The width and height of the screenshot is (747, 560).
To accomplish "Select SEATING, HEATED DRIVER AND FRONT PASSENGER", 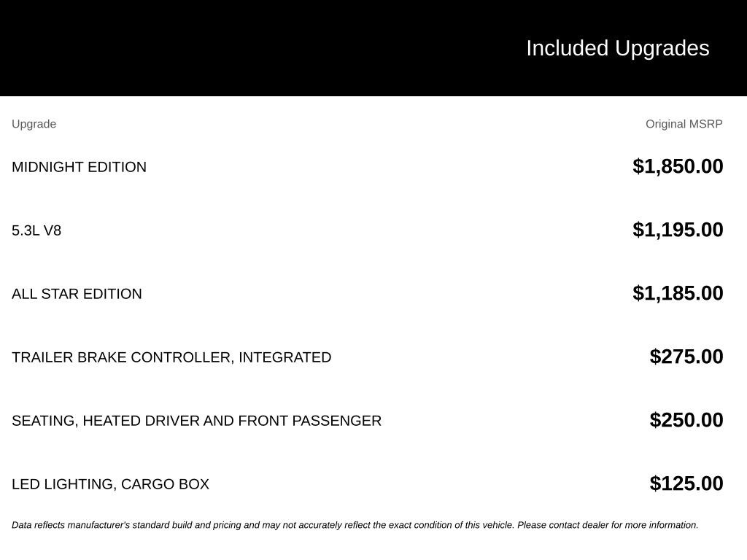I will coord(197,421).
